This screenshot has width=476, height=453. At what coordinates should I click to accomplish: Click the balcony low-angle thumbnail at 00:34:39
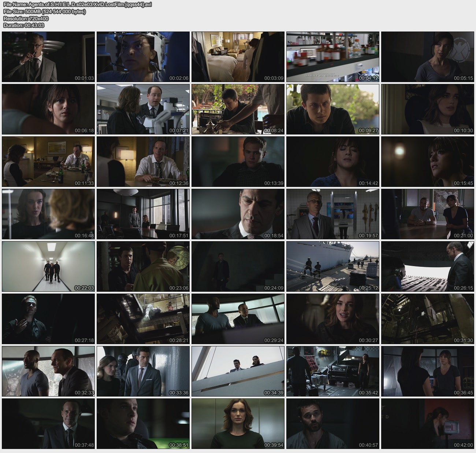238,371
